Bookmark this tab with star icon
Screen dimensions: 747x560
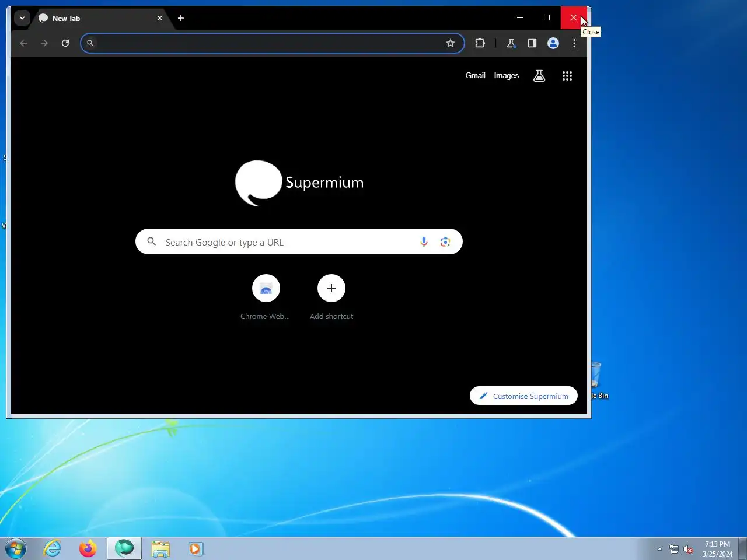pos(451,43)
